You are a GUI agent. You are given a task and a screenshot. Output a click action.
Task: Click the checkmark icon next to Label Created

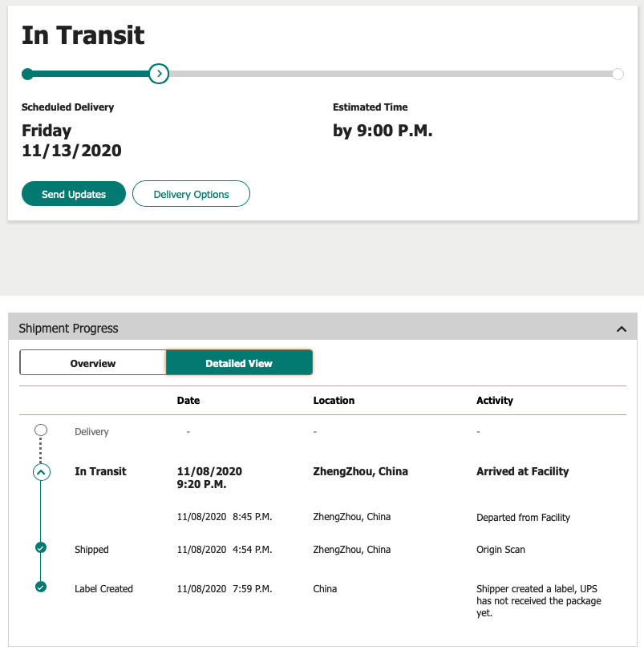[41, 587]
